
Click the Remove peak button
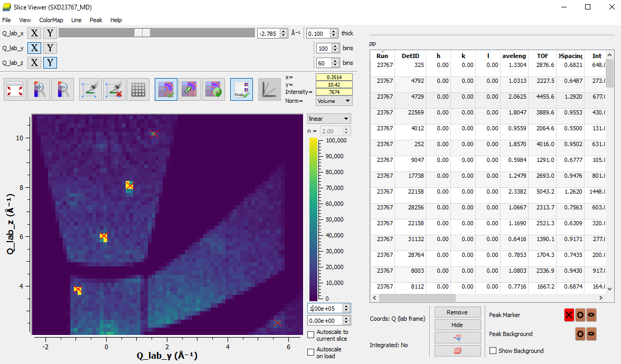(x=457, y=312)
